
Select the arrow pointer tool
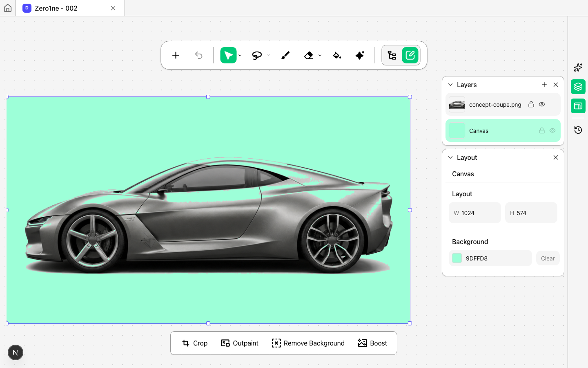click(228, 55)
